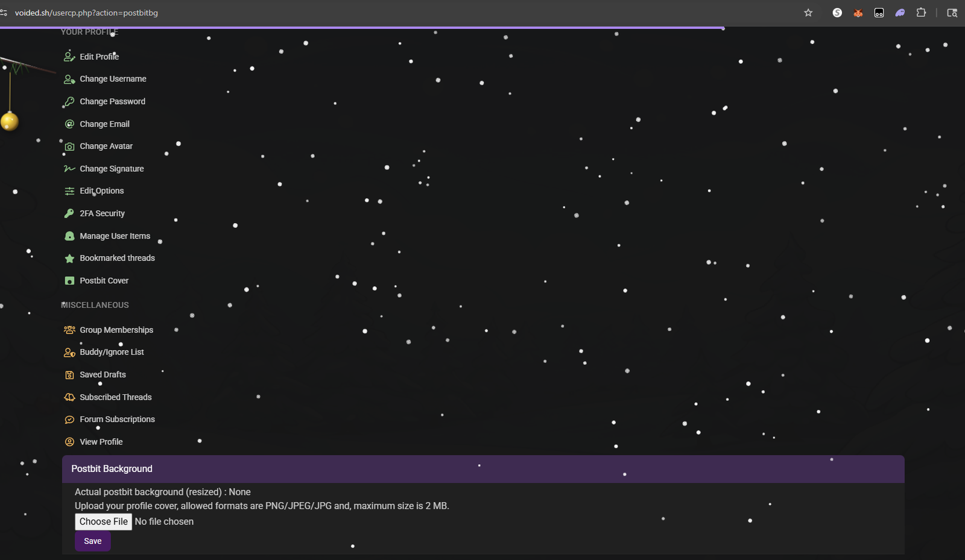
Task: Click the Group Memberships people icon
Action: (x=69, y=330)
